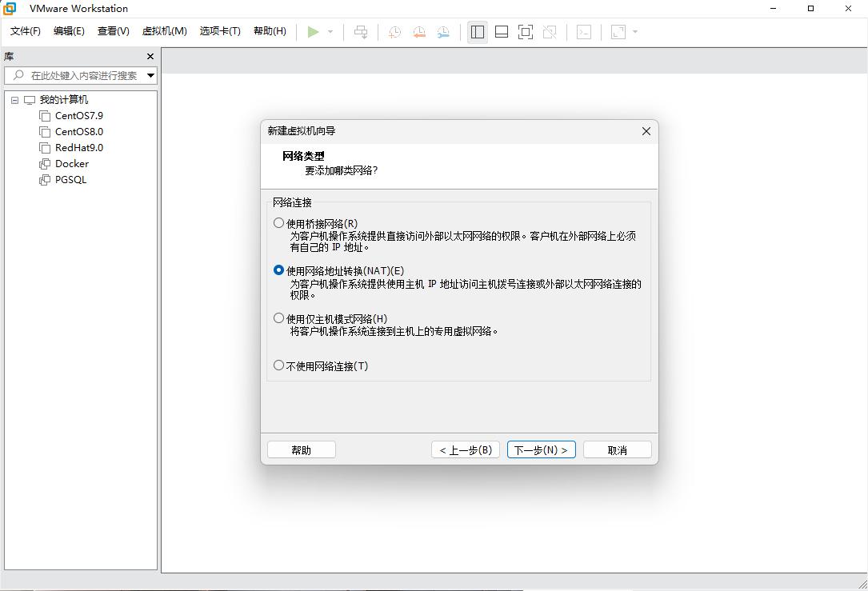Click the computer icon beside 我的计算机
Screen dimensions: 868x591
(x=30, y=100)
